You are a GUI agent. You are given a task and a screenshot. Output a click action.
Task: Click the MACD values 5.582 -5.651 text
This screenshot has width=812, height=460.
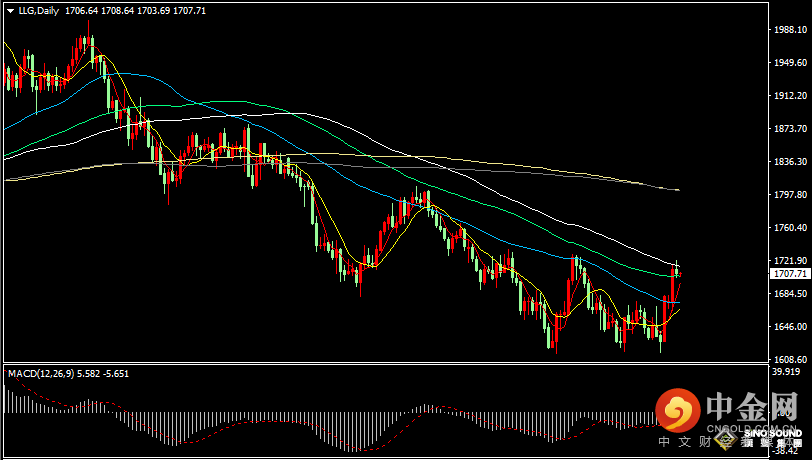103,373
